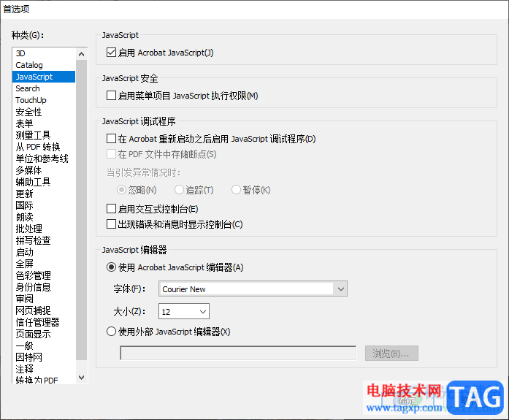Image resolution: width=509 pixels, height=420 pixels.
Task: Open the 信任管理器 category
Action: (x=44, y=322)
